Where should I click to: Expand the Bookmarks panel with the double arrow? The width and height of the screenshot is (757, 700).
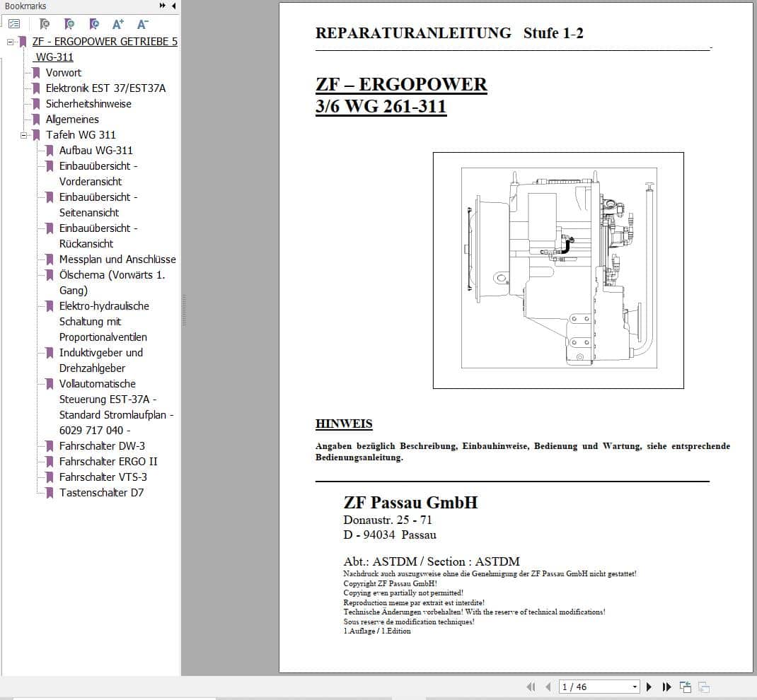(x=162, y=6)
